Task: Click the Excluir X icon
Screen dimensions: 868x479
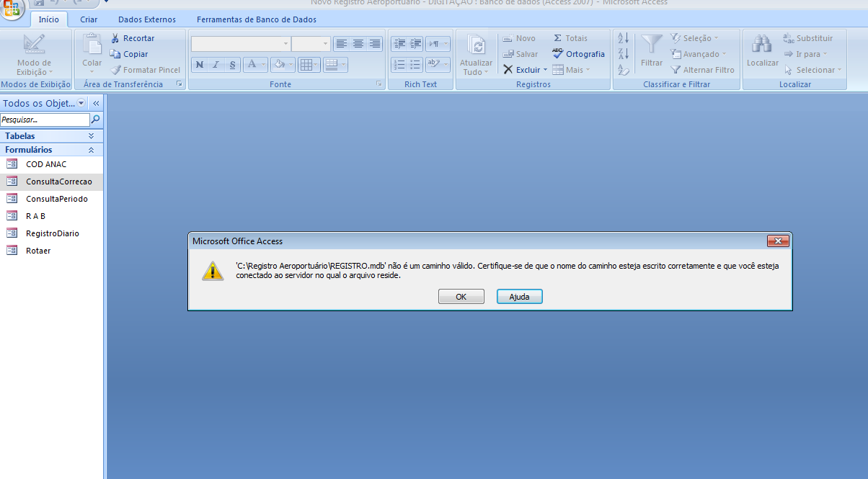Action: pyautogui.click(x=508, y=70)
